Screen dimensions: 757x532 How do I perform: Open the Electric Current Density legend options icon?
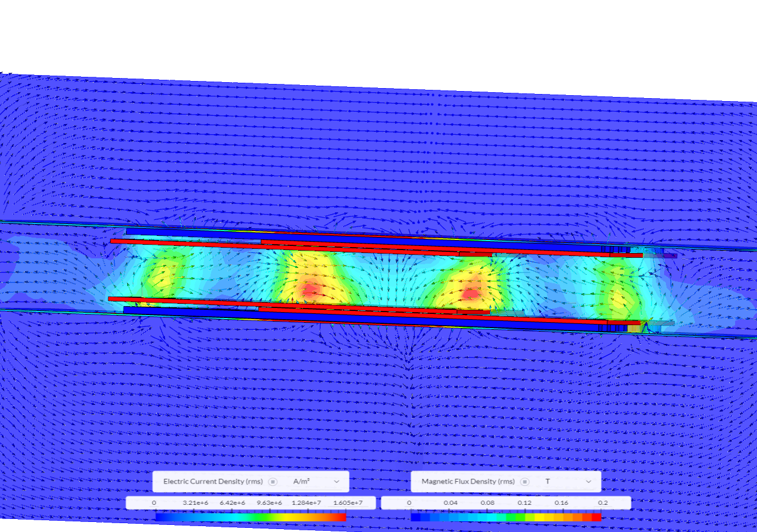click(x=273, y=481)
